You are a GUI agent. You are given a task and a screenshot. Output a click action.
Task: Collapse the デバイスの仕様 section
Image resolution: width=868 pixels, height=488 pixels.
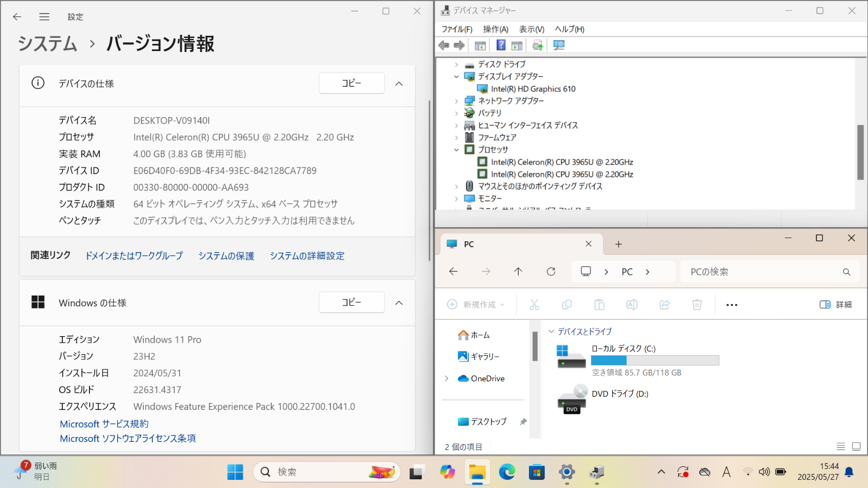click(399, 84)
